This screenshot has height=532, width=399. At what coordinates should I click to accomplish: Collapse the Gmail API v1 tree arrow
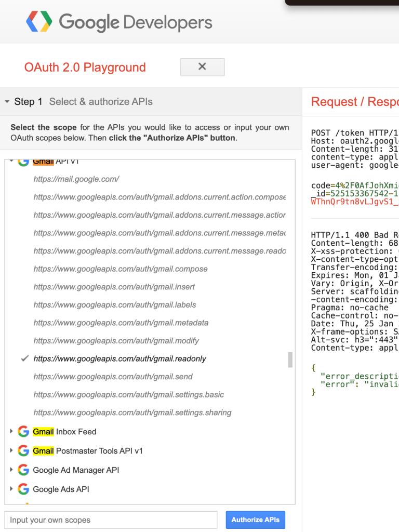coord(11,161)
